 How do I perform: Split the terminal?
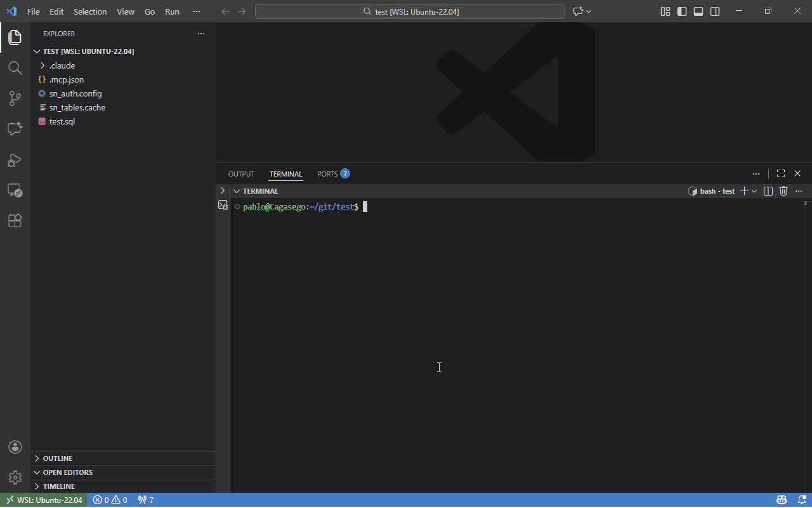pos(768,191)
